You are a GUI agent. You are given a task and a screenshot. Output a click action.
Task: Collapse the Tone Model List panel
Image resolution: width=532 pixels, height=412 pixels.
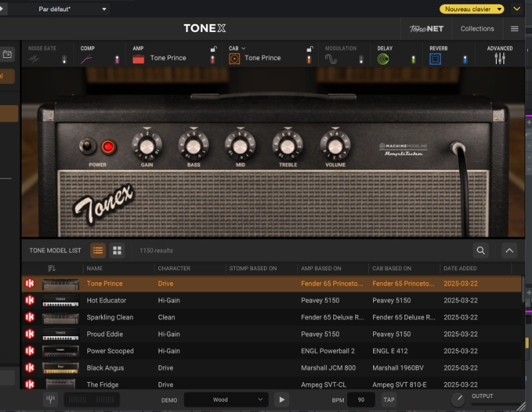coord(509,251)
